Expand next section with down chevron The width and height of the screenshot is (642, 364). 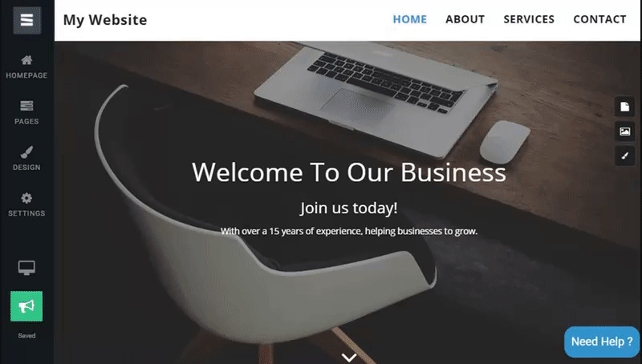pos(349,358)
